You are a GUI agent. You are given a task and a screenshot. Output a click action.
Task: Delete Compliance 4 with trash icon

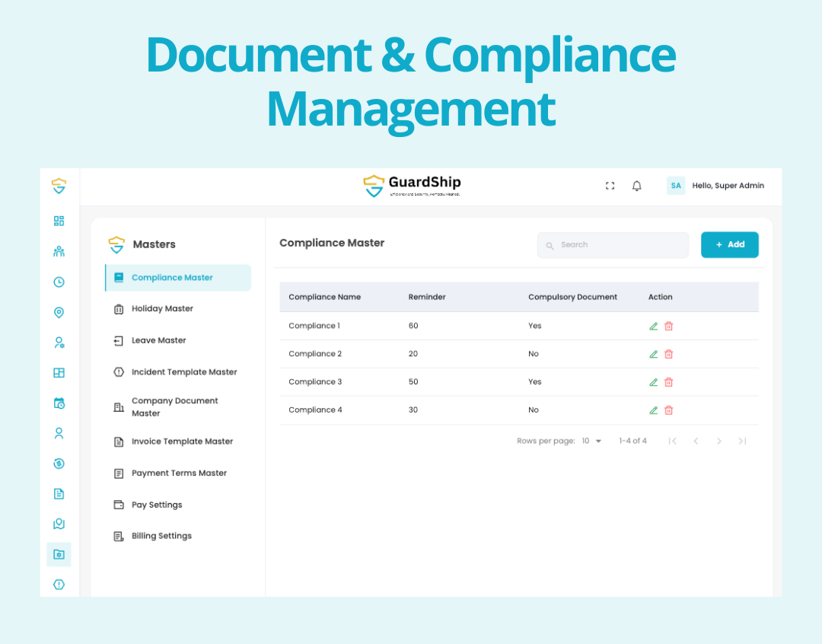(668, 410)
